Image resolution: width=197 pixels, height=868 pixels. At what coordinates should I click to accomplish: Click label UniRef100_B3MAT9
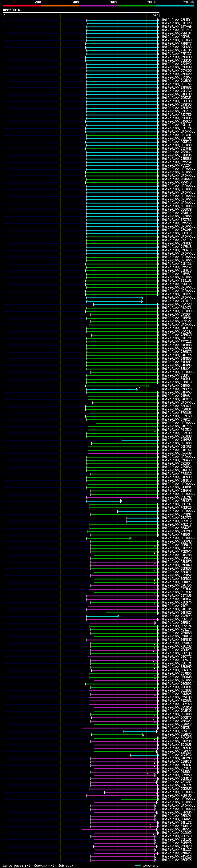click(x=176, y=382)
